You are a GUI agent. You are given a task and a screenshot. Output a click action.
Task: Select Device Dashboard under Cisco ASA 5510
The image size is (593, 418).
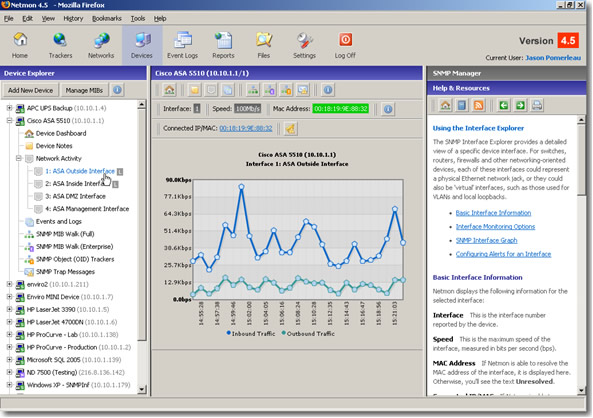(x=61, y=133)
